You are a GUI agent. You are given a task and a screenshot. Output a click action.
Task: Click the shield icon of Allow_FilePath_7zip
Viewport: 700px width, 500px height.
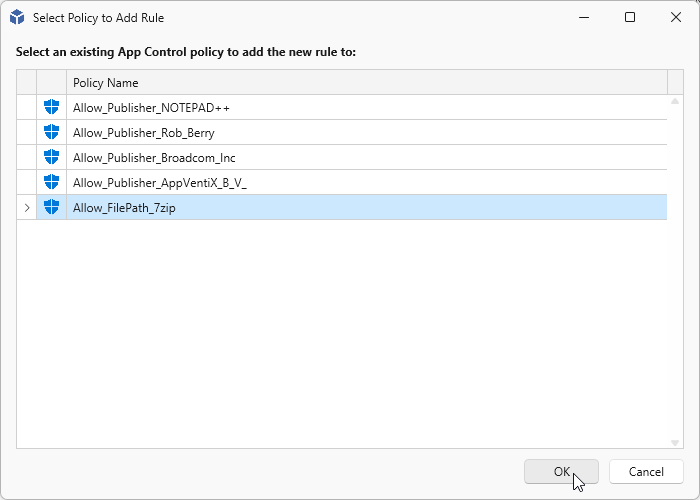pyautogui.click(x=51, y=207)
